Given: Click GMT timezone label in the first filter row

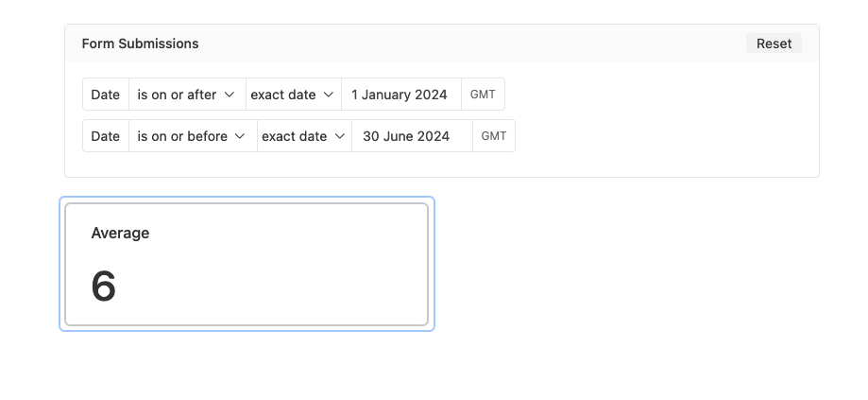Looking at the screenshot, I should coord(483,95).
